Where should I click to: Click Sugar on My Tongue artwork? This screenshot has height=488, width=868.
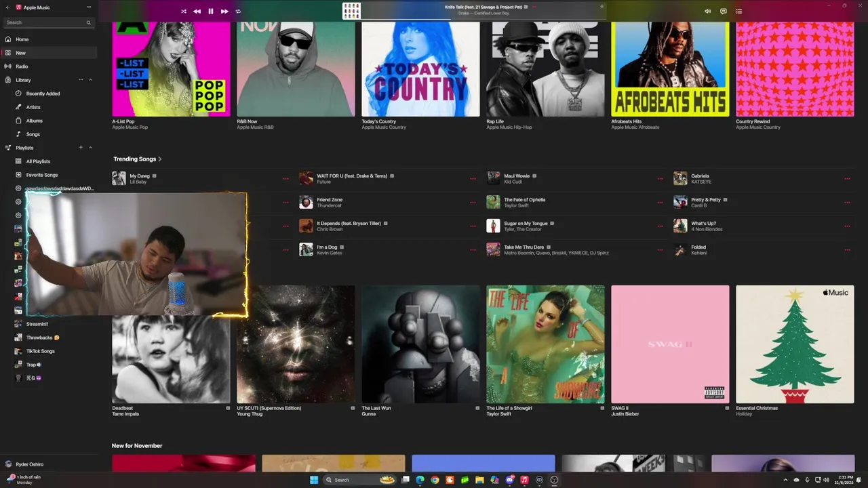493,226
